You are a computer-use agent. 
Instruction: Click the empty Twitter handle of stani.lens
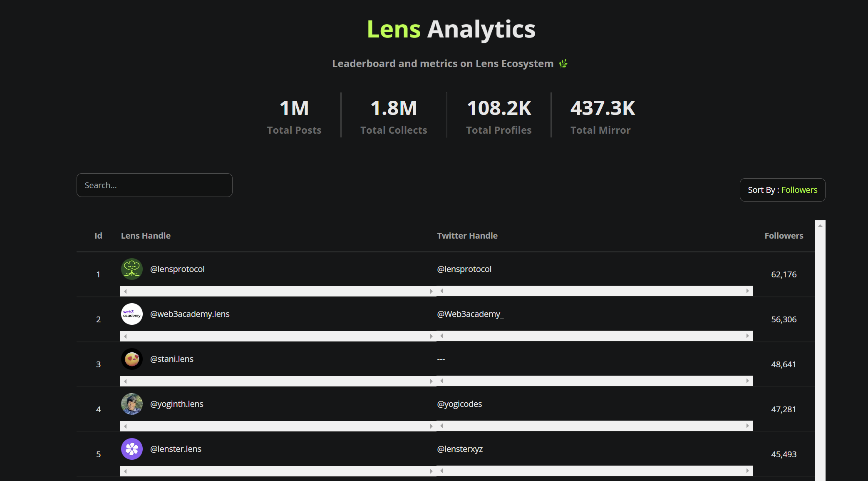[x=441, y=359]
